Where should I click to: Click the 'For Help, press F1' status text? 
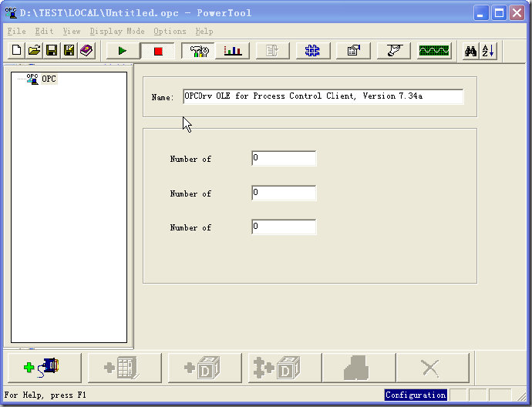pos(45,395)
